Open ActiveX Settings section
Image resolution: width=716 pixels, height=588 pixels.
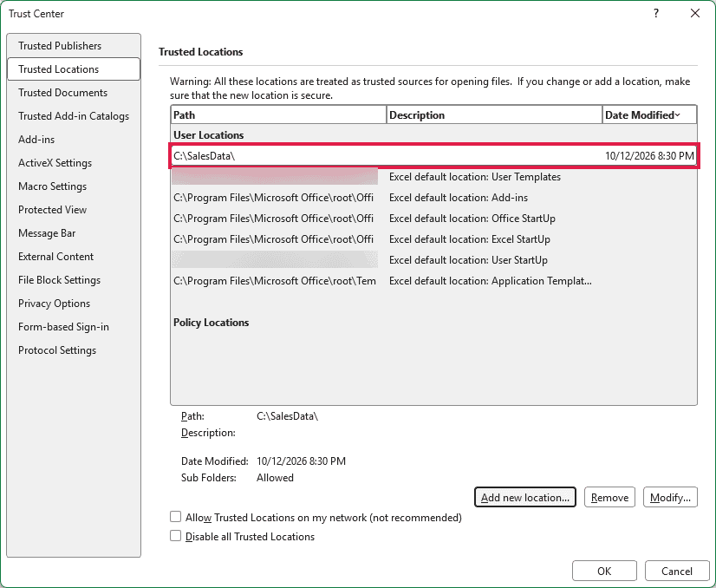coord(74,163)
